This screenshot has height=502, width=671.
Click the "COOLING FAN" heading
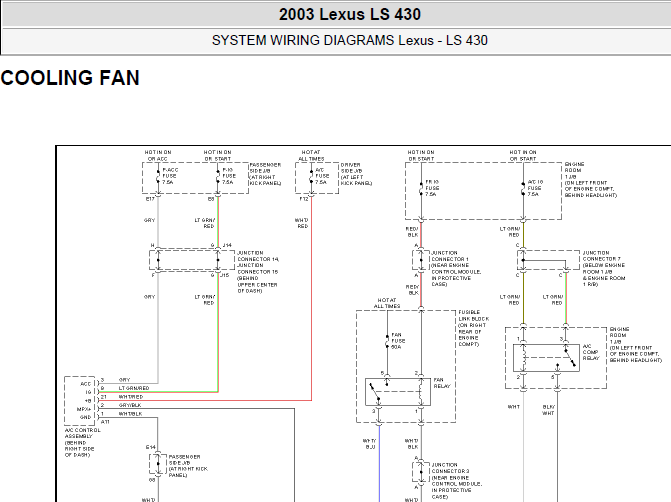(70, 78)
